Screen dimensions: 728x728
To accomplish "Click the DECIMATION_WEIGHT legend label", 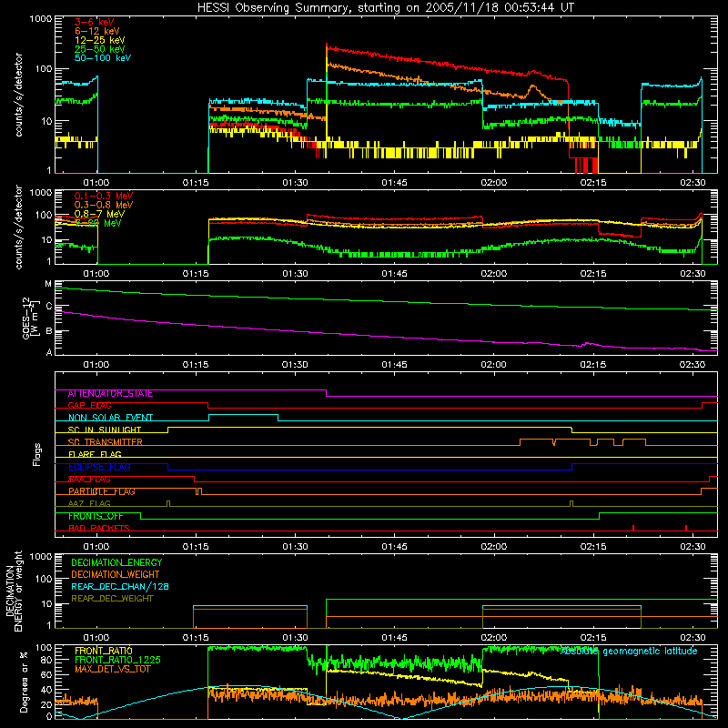I will pyautogui.click(x=116, y=575).
